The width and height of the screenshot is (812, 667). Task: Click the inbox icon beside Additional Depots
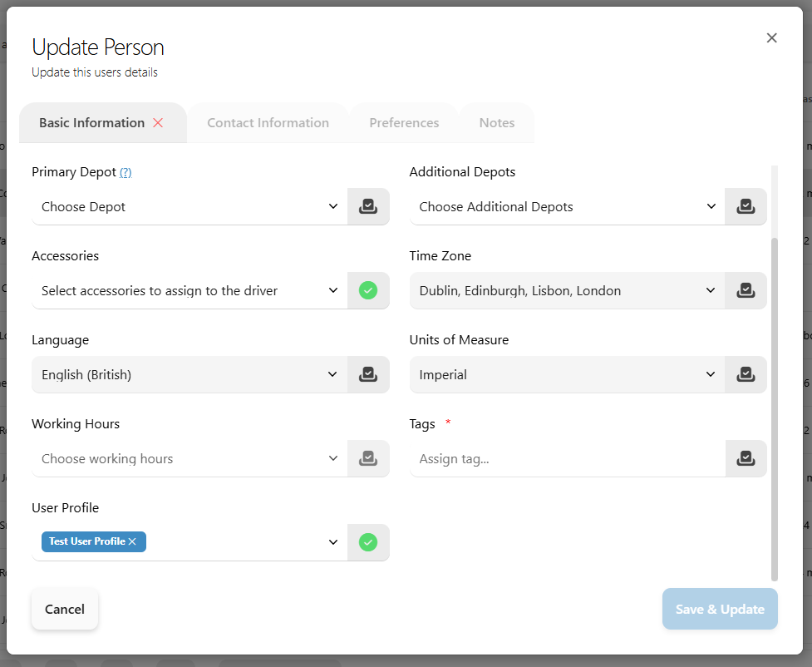(x=746, y=206)
